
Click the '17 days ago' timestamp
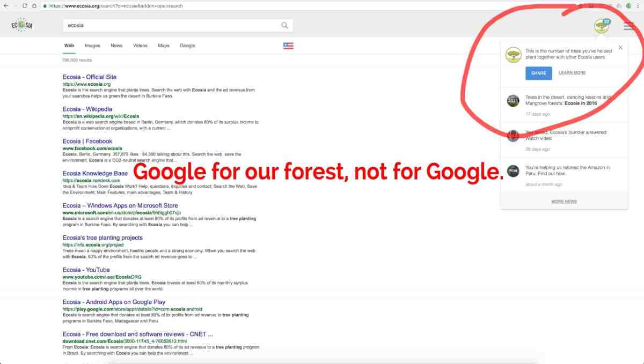tap(538, 114)
